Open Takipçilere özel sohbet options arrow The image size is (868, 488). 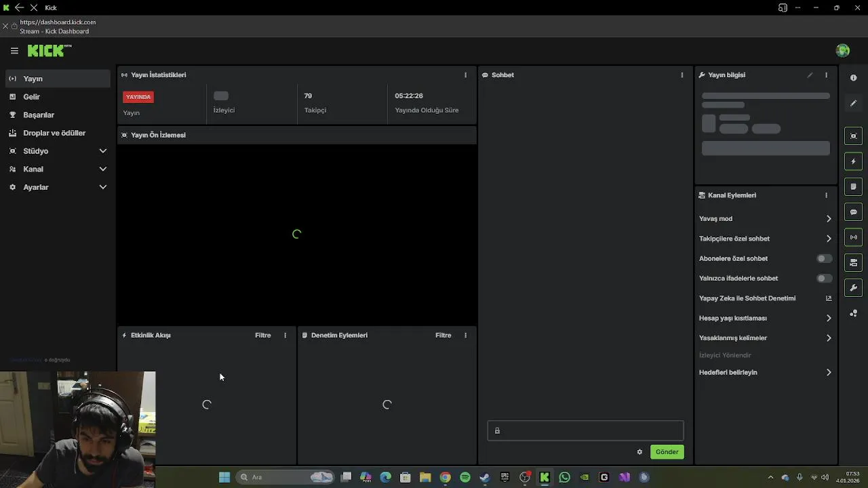pyautogui.click(x=829, y=239)
